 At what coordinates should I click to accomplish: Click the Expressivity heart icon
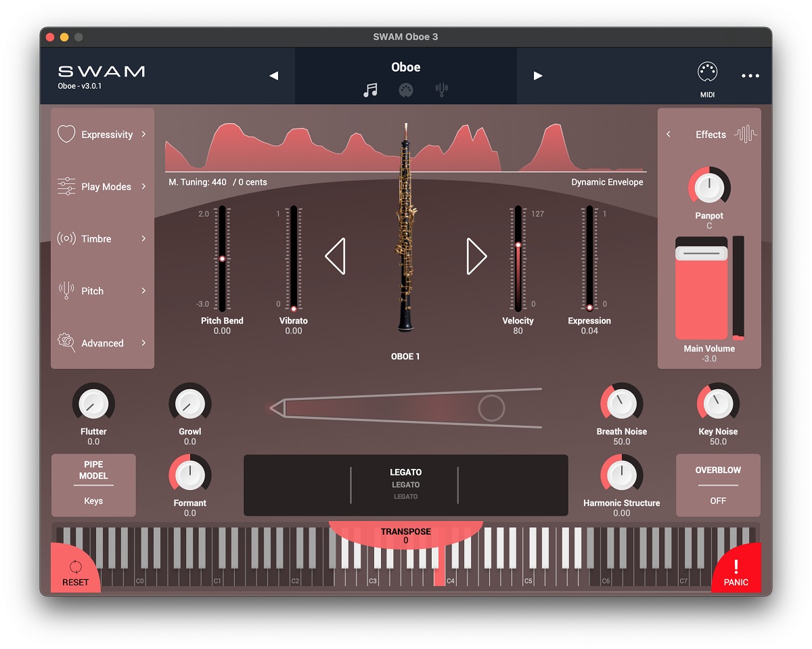66,134
